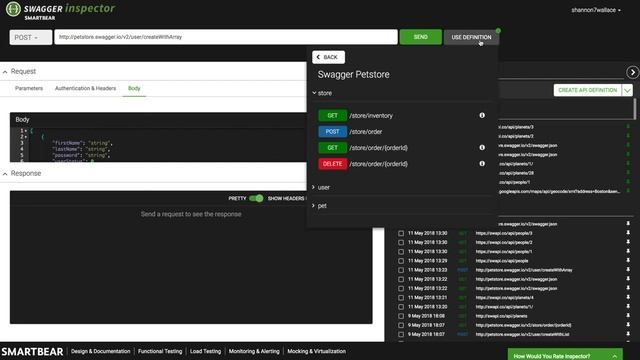Collapse the store endpoint group
Viewport: 640px width, 360px height.
(x=322, y=93)
